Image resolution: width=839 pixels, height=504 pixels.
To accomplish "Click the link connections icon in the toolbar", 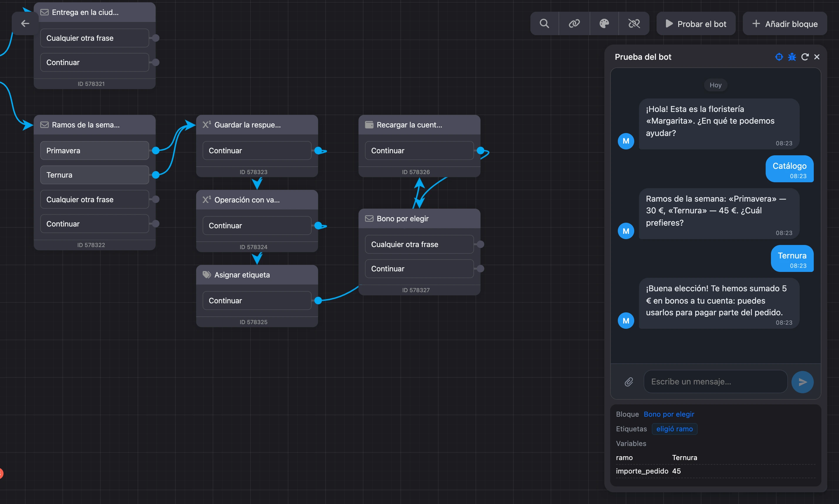I will (574, 23).
